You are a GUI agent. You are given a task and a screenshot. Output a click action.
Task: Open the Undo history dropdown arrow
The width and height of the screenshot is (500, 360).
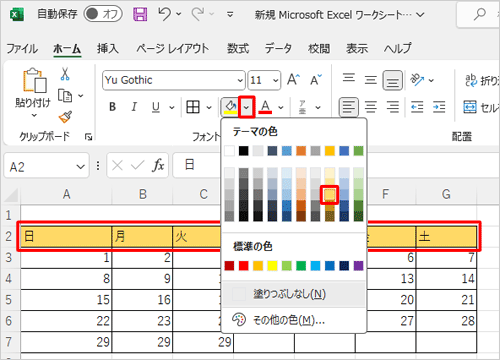(x=179, y=14)
